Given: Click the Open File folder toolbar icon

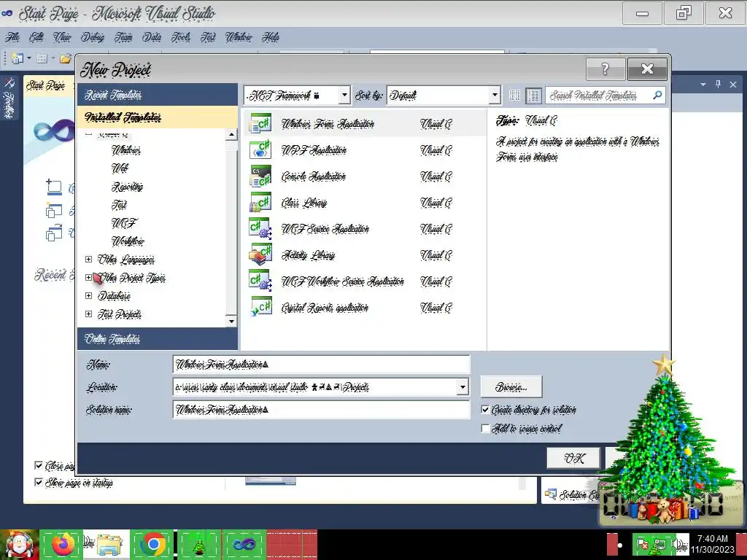Looking at the screenshot, I should point(66,58).
